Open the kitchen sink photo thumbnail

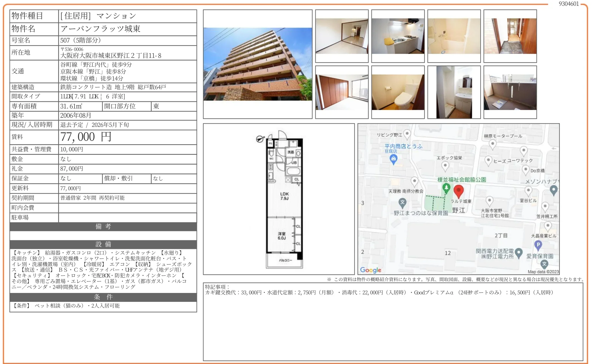click(398, 36)
